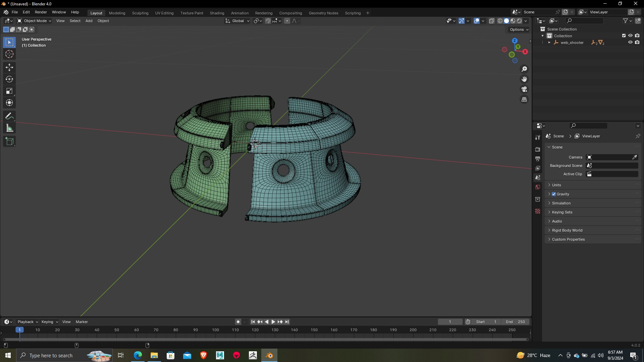
Task: Select the Cursor tool in the toolbar
Action: click(x=9, y=54)
